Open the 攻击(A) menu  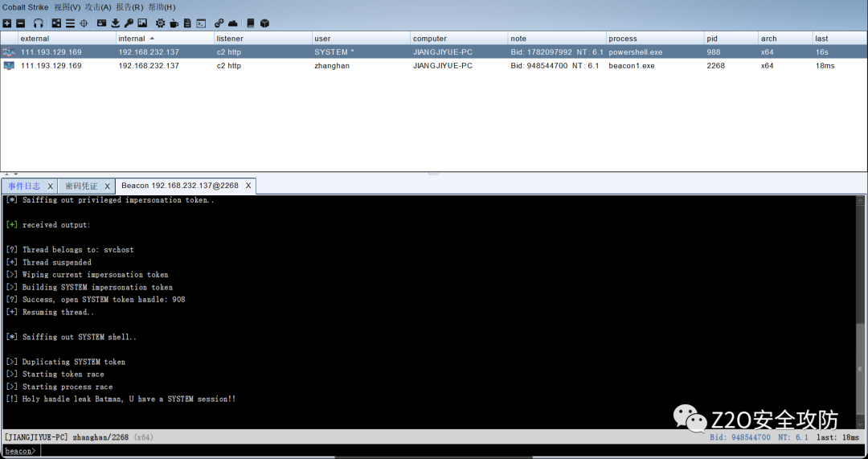[x=98, y=7]
